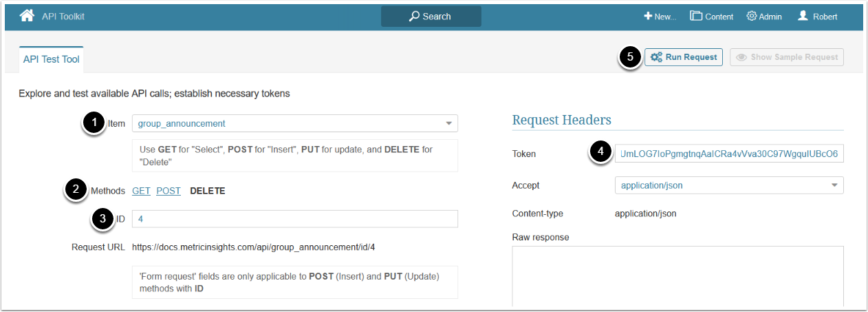Click the Token input field
The width and height of the screenshot is (868, 312).
click(x=728, y=154)
